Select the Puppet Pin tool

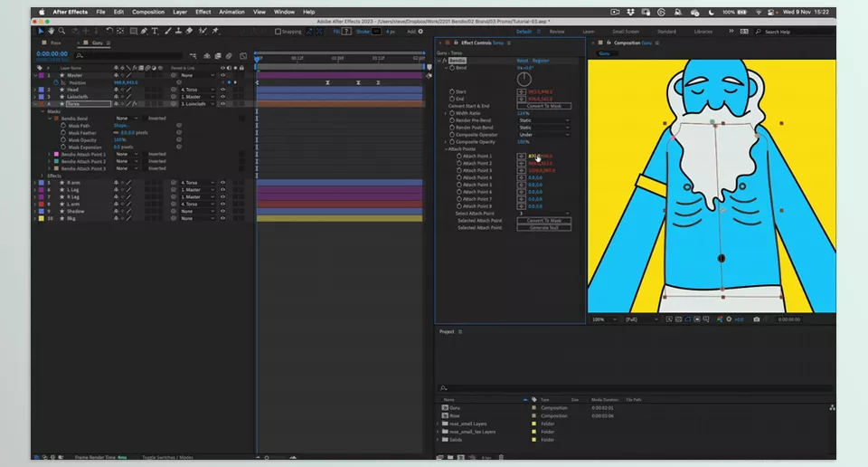215,31
